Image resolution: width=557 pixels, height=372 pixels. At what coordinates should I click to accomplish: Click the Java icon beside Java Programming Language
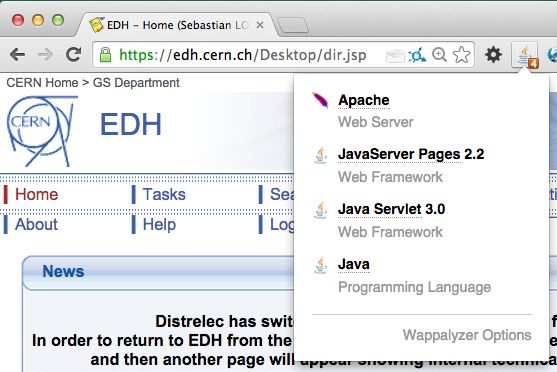tap(320, 265)
